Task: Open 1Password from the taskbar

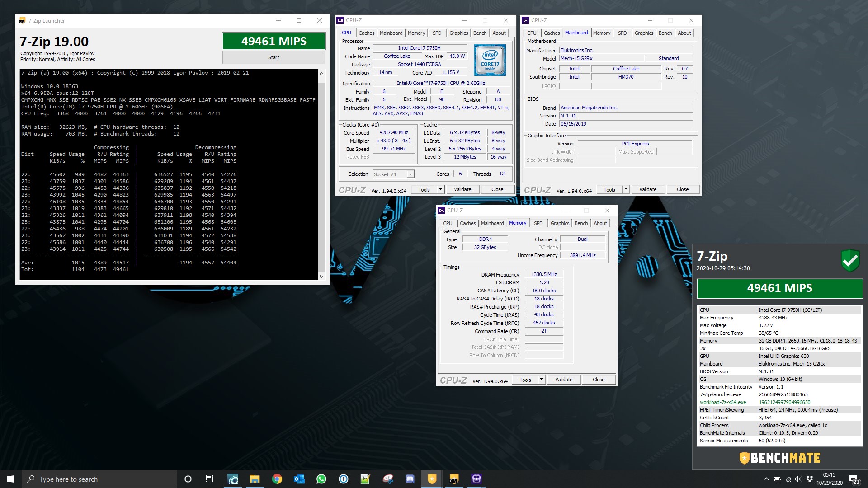Action: pyautogui.click(x=343, y=479)
